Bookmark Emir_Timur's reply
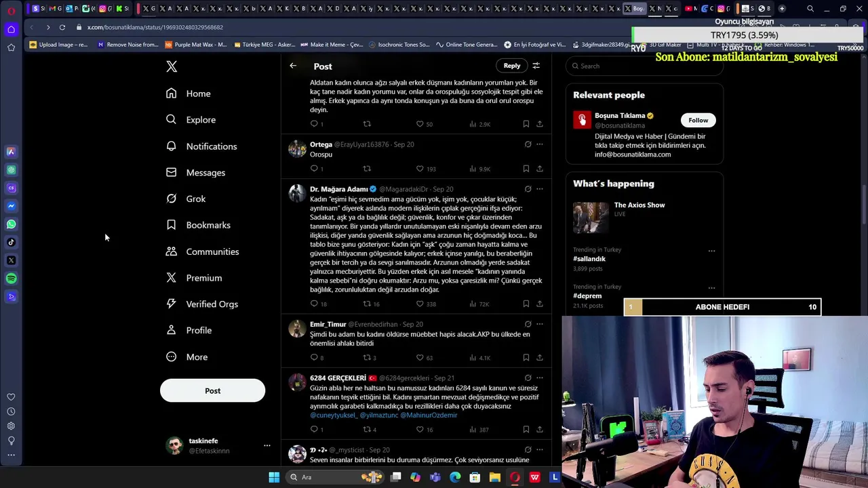 coord(526,357)
